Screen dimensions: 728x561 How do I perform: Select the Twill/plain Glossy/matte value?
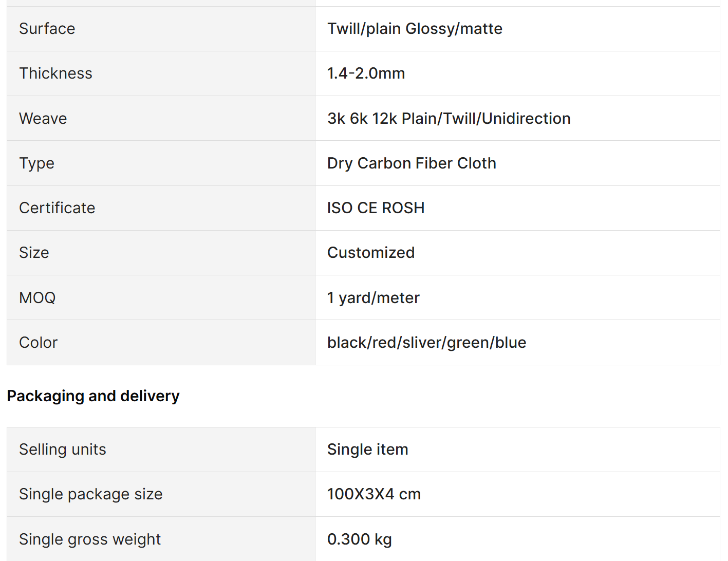coord(415,29)
